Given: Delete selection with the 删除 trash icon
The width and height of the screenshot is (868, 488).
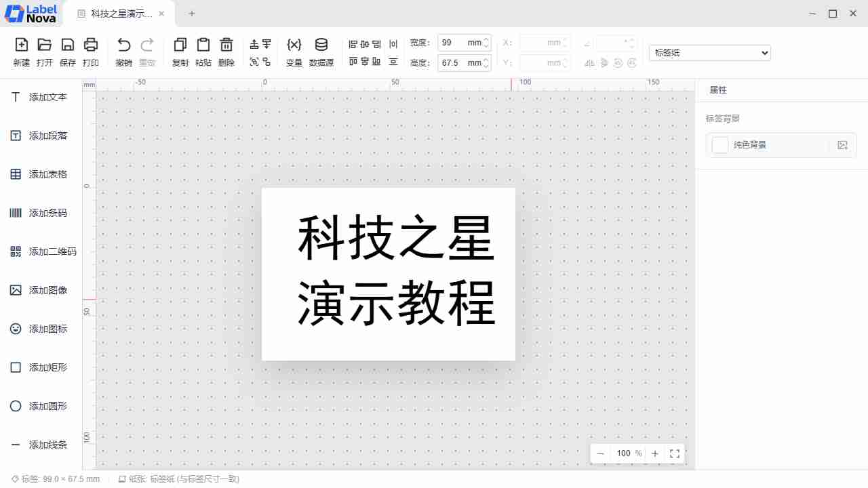Looking at the screenshot, I should click(226, 45).
